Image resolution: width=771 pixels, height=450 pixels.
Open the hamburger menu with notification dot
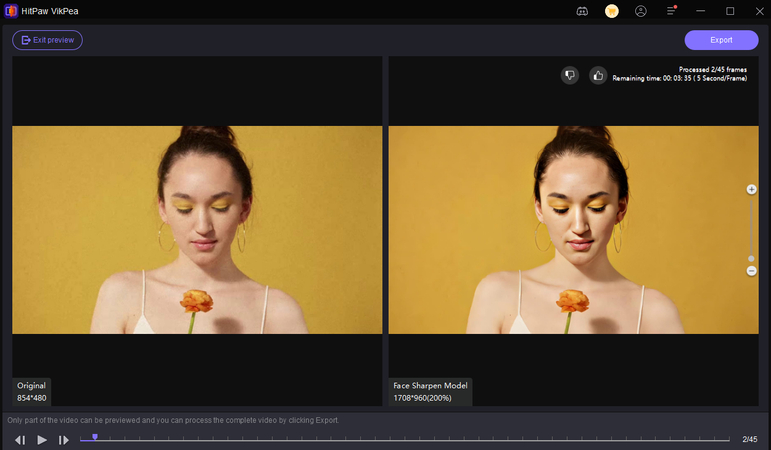tap(671, 11)
